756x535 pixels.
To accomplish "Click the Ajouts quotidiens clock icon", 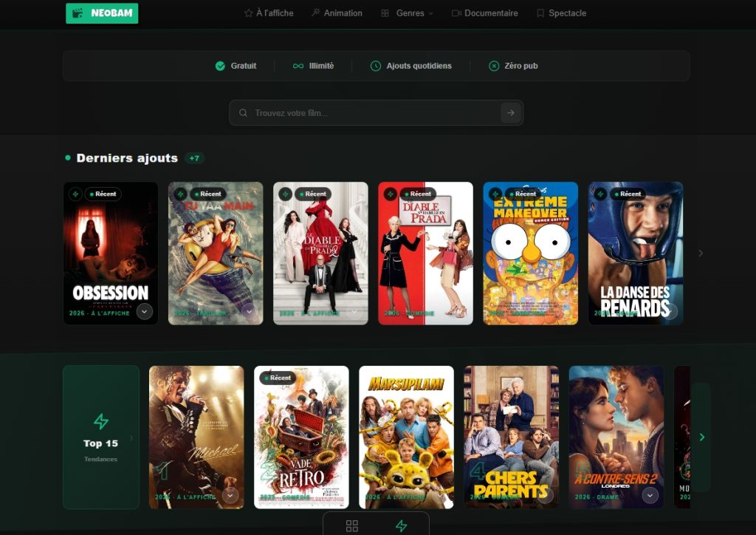I will (x=376, y=66).
